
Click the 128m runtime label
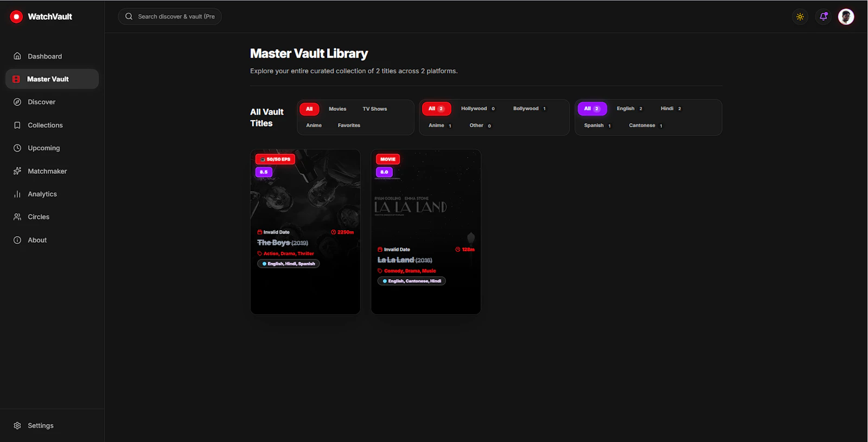[x=465, y=250]
